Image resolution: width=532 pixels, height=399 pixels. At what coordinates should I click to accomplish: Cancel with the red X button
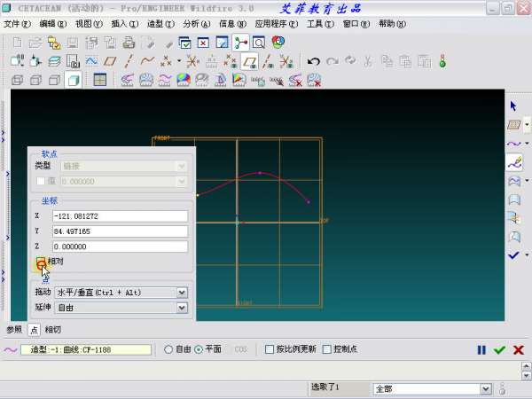click(x=519, y=350)
